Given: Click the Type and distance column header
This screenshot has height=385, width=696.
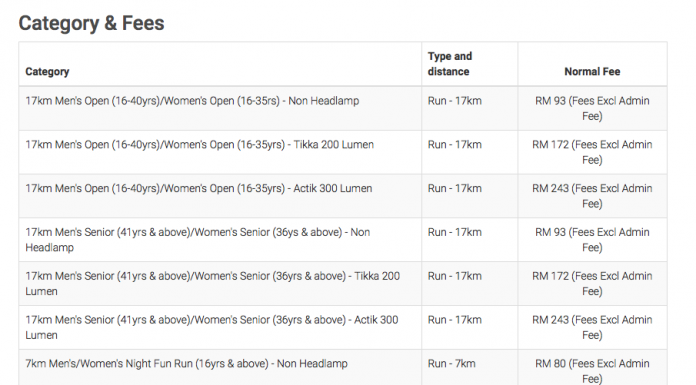Looking at the screenshot, I should click(450, 64).
